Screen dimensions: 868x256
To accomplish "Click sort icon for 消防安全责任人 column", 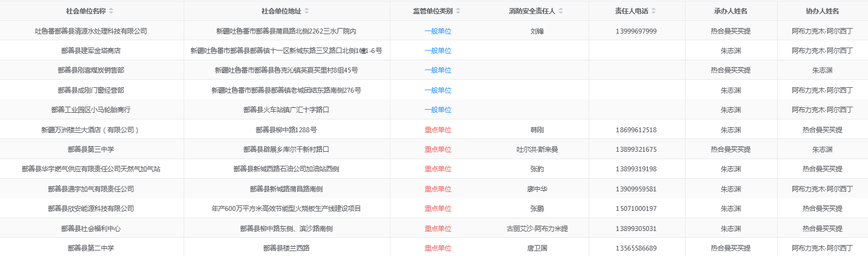I will point(561,11).
